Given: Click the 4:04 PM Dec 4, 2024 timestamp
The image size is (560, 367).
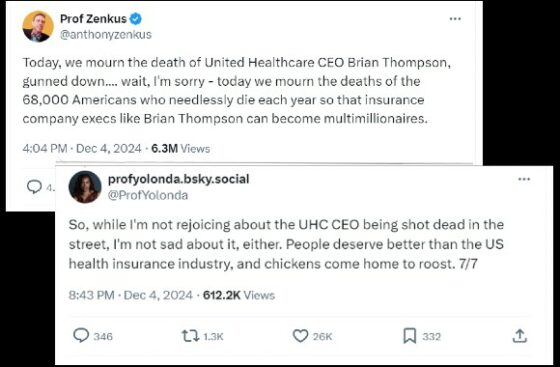Looking at the screenshot, I should pos(82,149).
